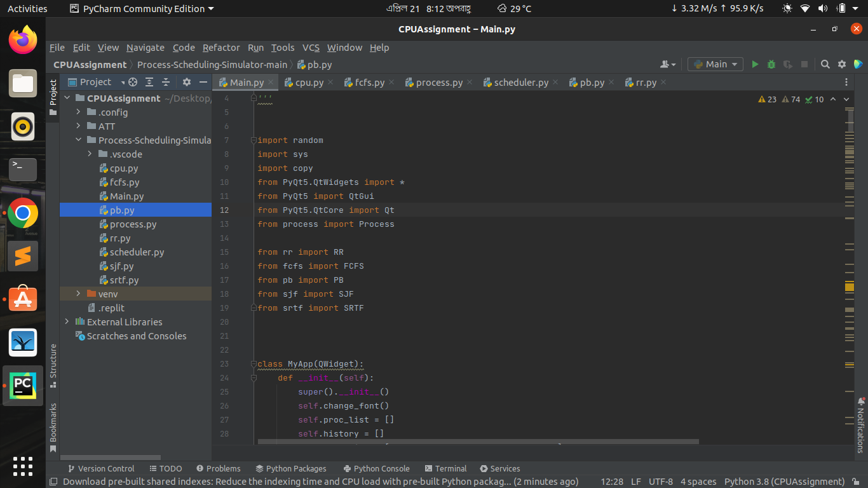Click the editor horizontal scrollbar
This screenshot has width=868, height=488.
click(x=478, y=442)
